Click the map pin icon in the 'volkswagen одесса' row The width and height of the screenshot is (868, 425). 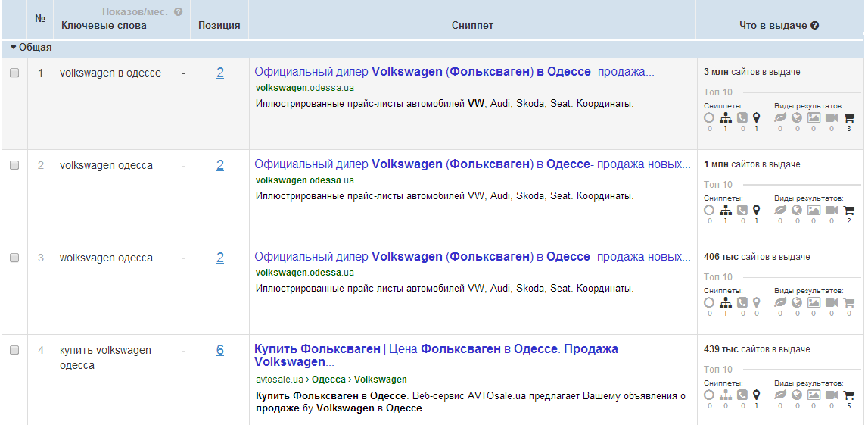click(757, 211)
